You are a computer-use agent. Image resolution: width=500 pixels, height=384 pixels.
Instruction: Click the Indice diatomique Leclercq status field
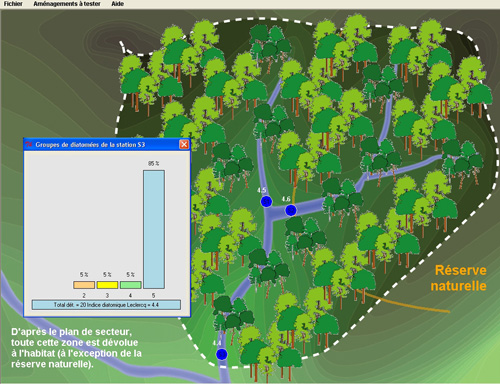106,305
